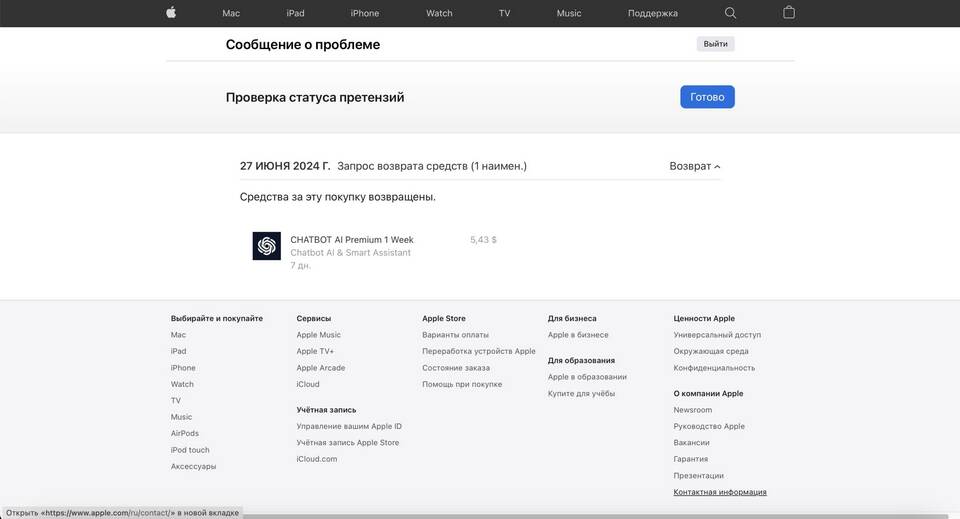Open the Поддержка navigation menu item

[653, 13]
